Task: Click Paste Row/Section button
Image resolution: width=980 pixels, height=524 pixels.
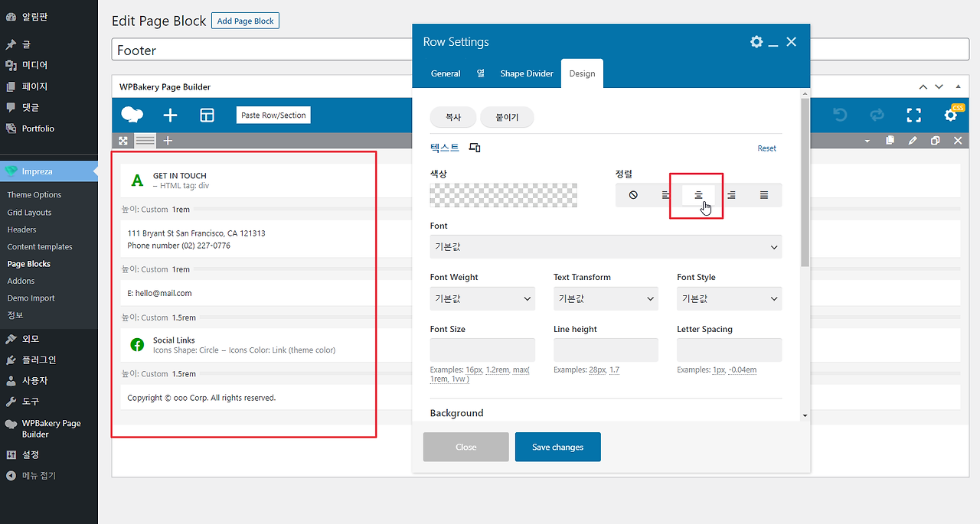Action: (273, 116)
